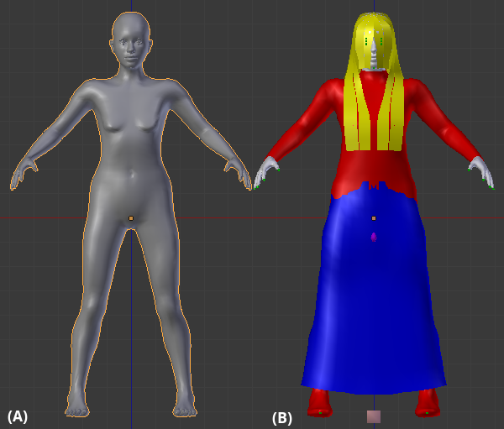The width and height of the screenshot is (504, 429).
Task: Click the dressed model's right red shoe
Action: pyautogui.click(x=428, y=403)
